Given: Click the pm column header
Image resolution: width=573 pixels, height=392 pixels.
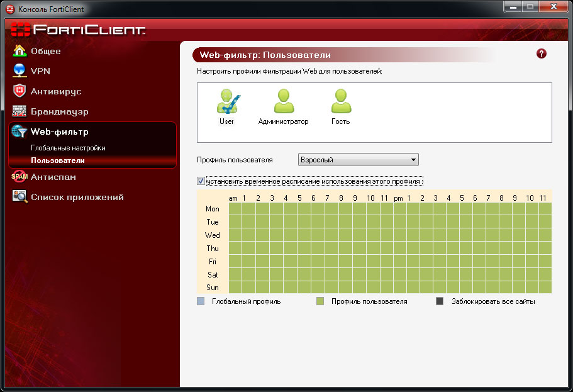Looking at the screenshot, I should (398, 198).
